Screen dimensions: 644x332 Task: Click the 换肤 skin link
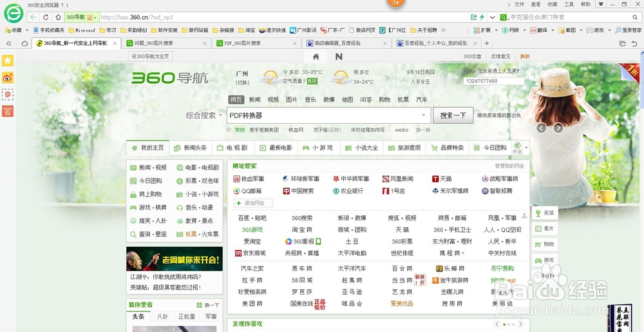point(525,56)
